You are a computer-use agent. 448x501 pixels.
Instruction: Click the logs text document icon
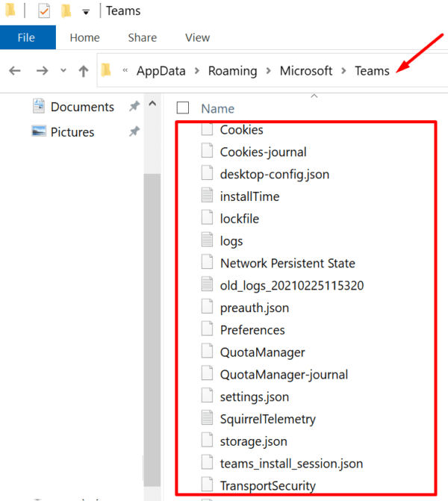(207, 240)
